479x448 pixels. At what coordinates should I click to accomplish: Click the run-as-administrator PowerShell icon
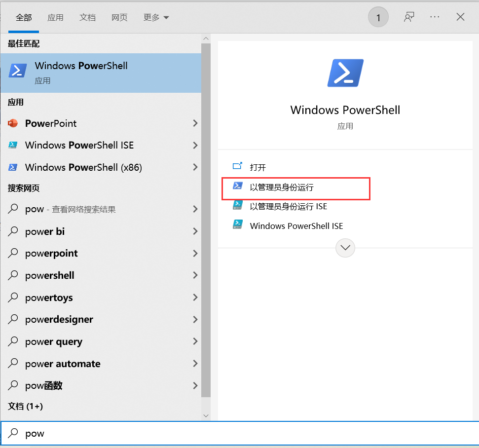[x=237, y=186]
